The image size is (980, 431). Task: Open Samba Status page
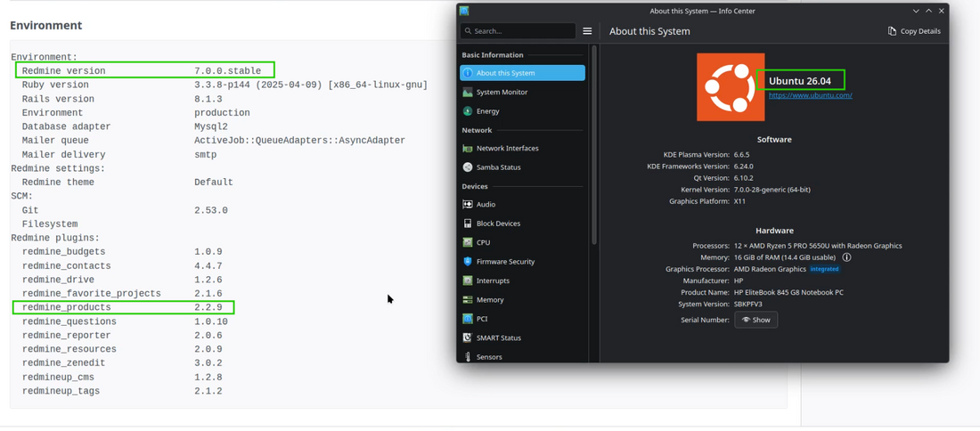522,167
